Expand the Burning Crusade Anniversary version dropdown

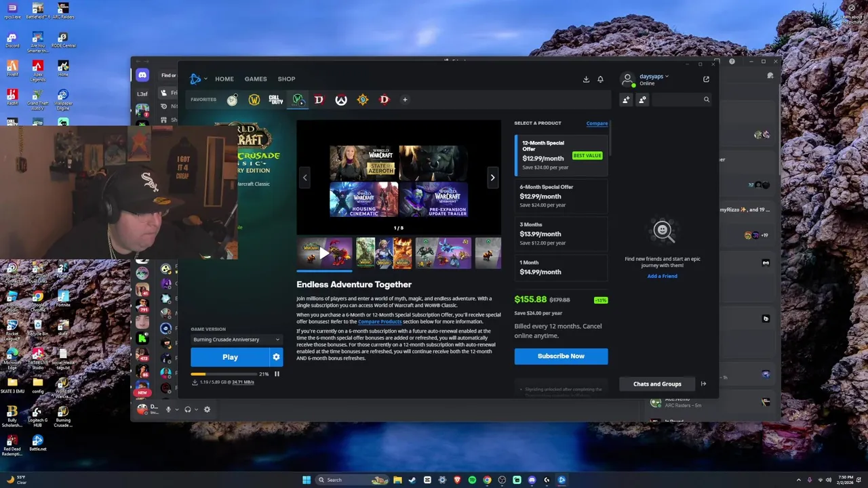(236, 340)
